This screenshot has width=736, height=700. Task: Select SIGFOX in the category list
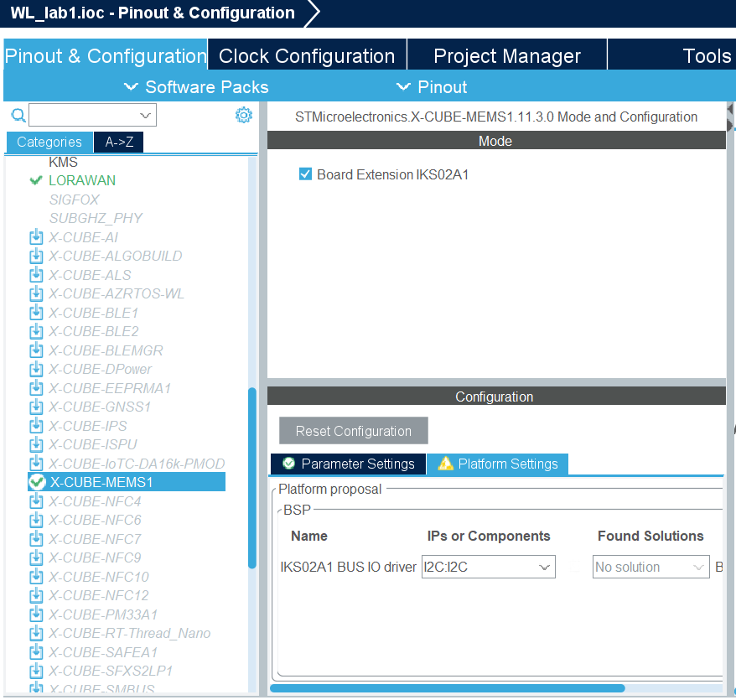coord(74,200)
